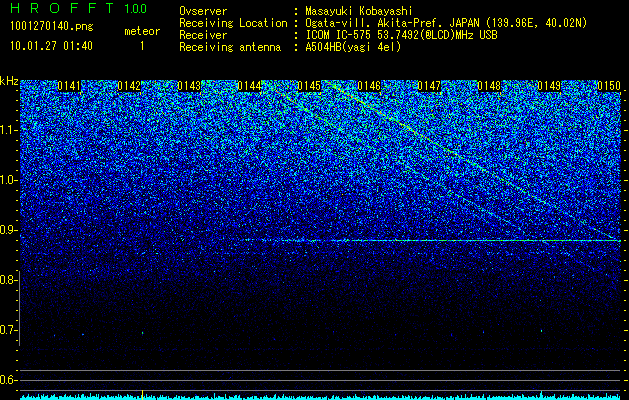Select the ICOM IC-575 receiver details
Image resolution: width=629 pixels, height=400 pixels.
pos(401,35)
